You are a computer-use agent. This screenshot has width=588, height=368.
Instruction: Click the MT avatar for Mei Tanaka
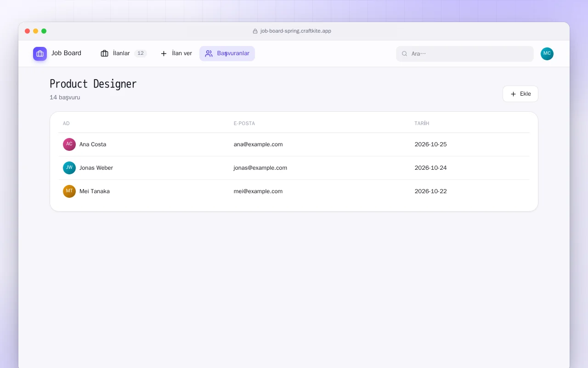69,191
